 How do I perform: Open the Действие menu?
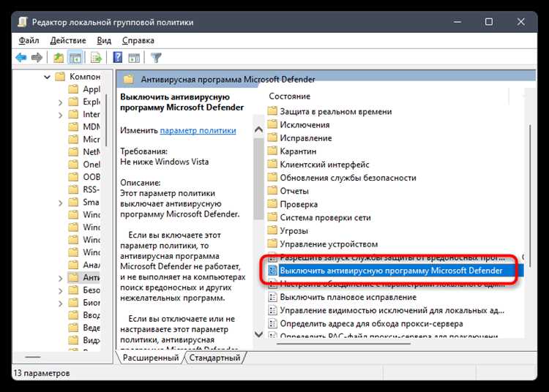pos(68,40)
